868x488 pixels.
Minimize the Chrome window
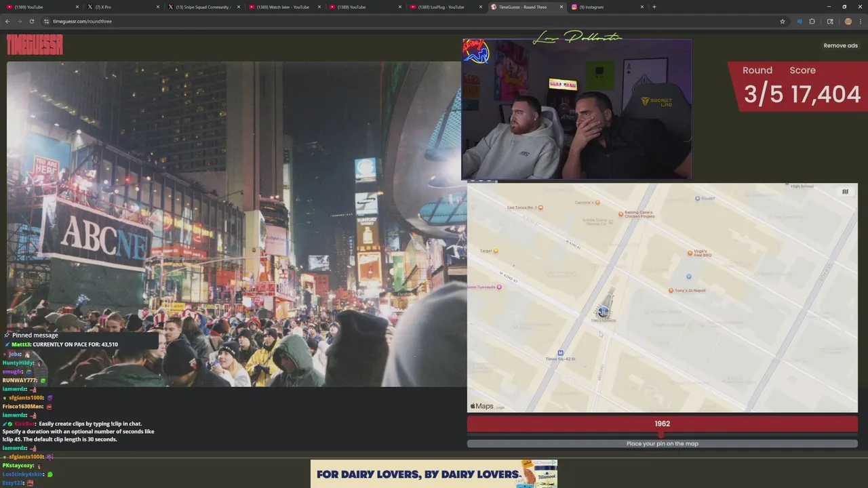829,7
